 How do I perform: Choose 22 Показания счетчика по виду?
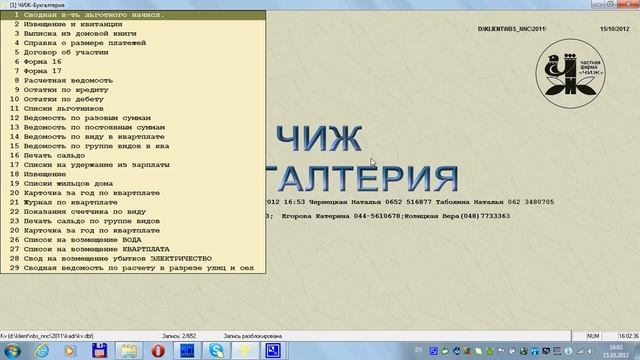click(x=133, y=212)
